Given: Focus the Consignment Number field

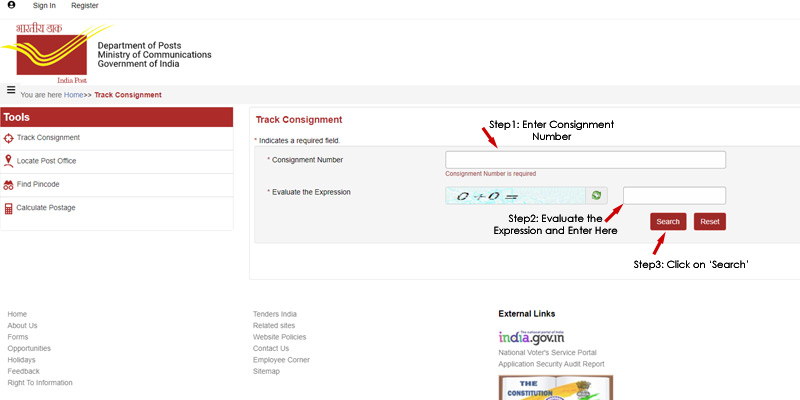Looking at the screenshot, I should (x=585, y=160).
